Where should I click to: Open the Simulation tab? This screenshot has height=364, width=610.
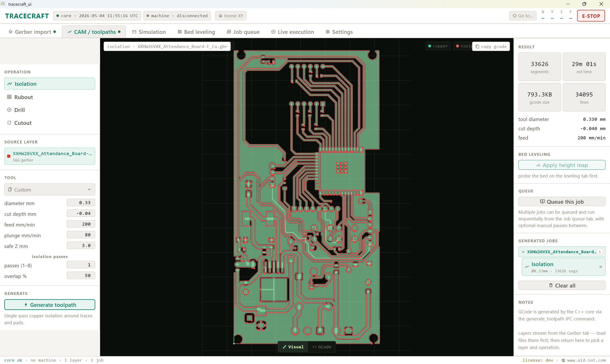click(x=149, y=32)
